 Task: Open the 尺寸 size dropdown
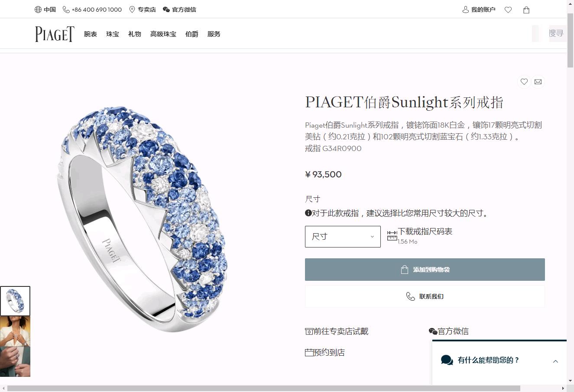343,237
